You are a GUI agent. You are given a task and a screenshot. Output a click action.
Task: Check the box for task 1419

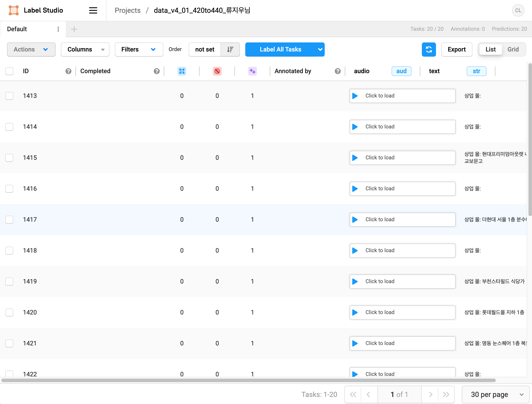[9, 281]
